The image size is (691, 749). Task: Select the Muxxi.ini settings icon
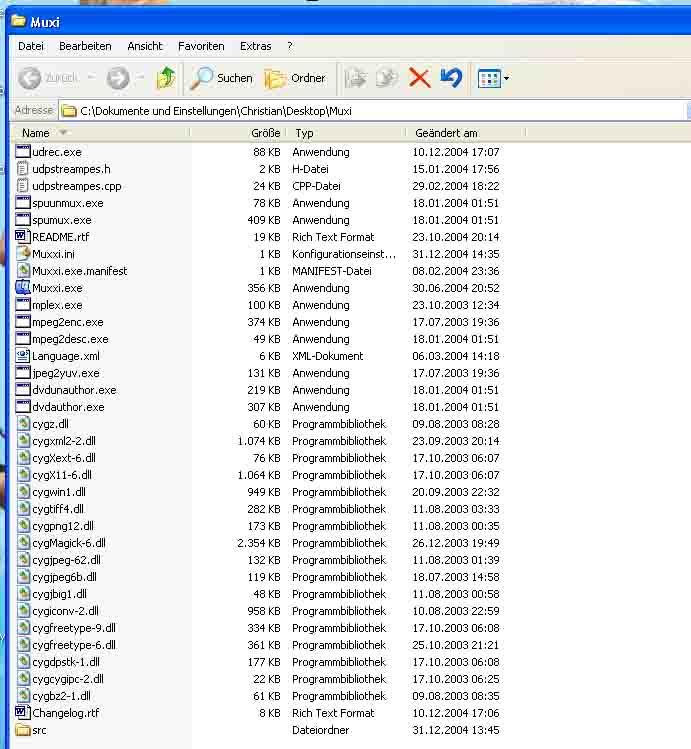(23, 254)
